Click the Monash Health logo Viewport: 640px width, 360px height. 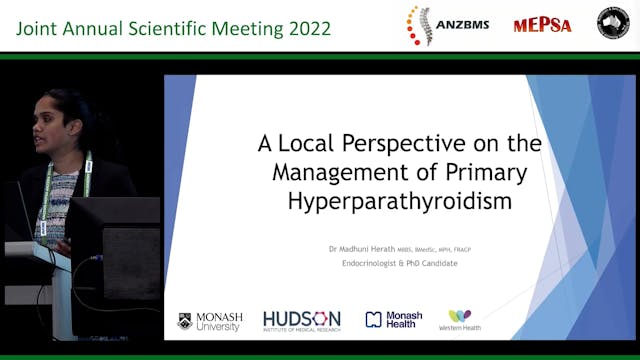click(x=394, y=320)
